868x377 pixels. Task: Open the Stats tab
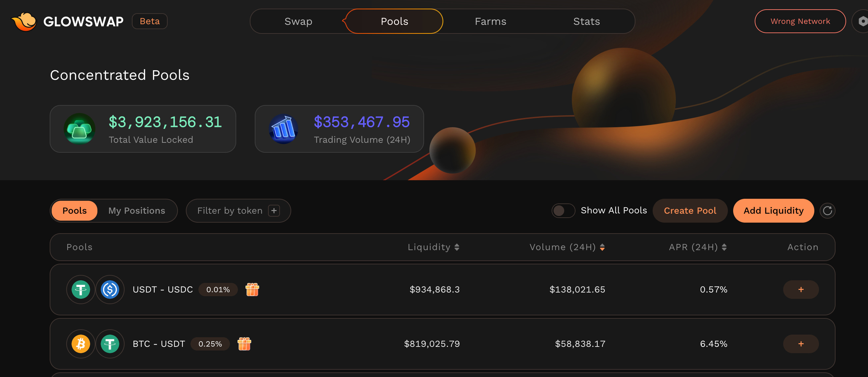click(587, 21)
